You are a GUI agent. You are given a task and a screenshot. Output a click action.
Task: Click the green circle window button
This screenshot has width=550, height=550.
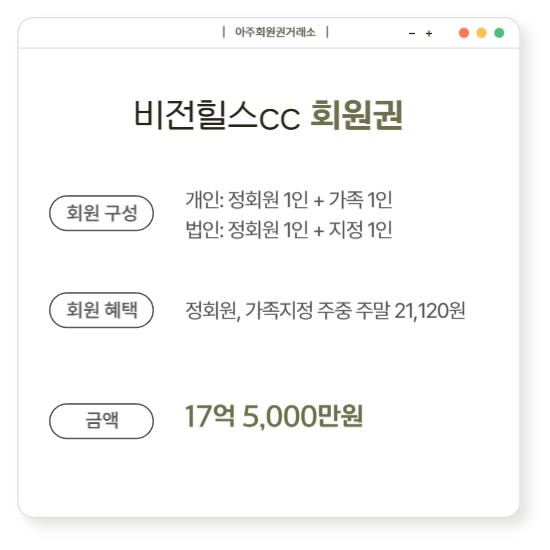(x=499, y=33)
